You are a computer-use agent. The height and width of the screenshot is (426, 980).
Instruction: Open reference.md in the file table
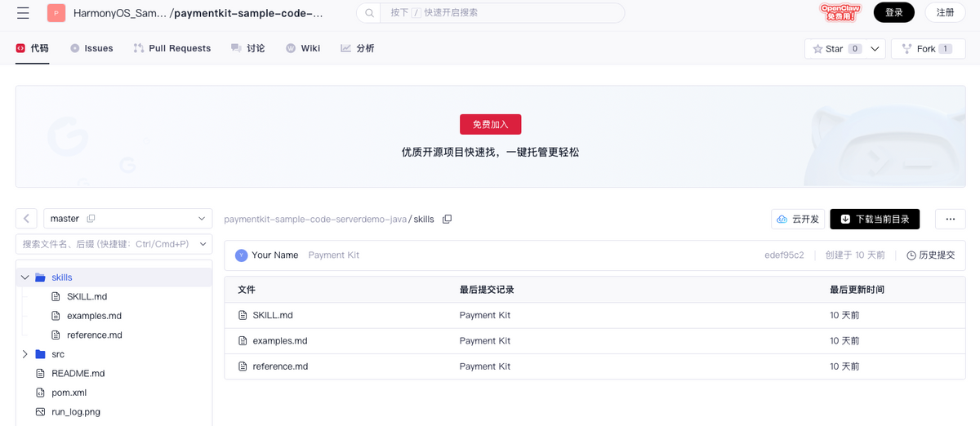click(280, 366)
